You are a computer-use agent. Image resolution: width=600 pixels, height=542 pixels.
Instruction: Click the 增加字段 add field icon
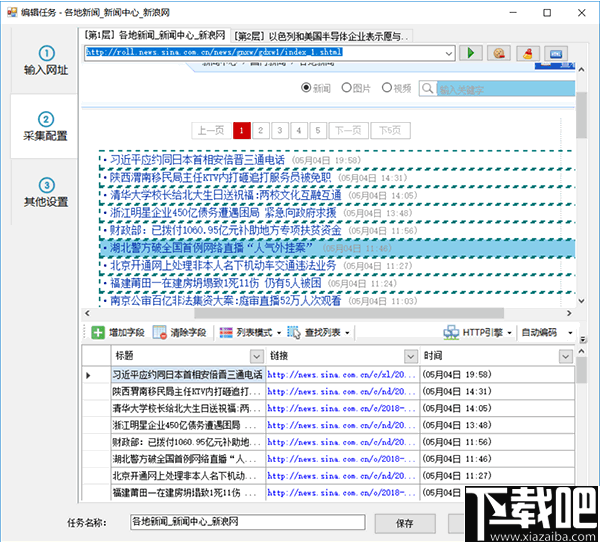click(98, 332)
